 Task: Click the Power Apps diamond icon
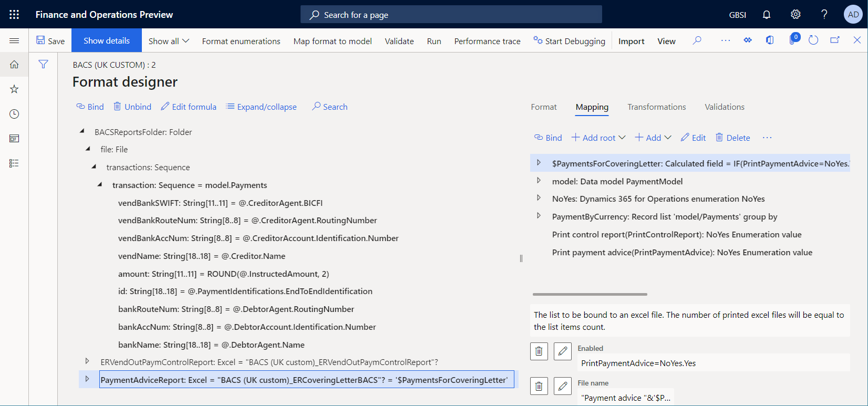coord(748,40)
